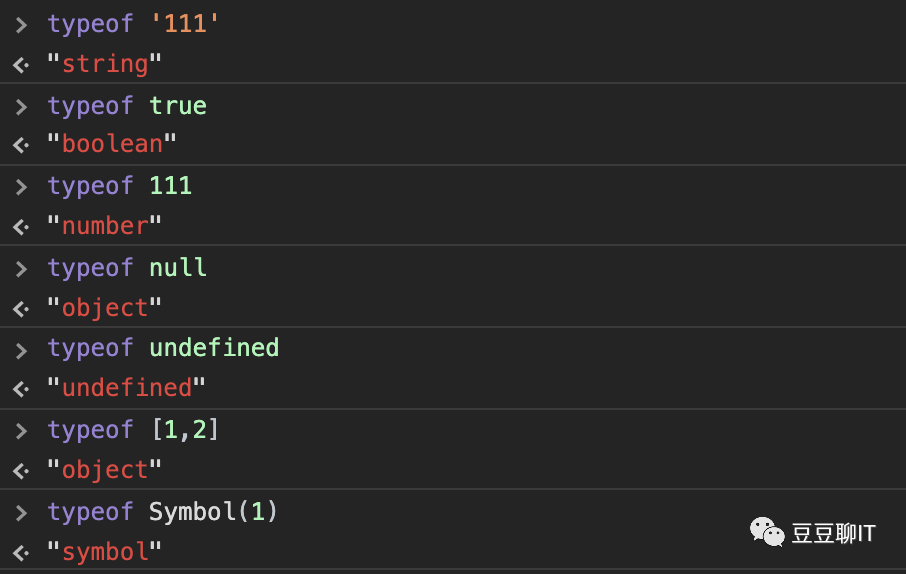The height and width of the screenshot is (574, 906).
Task: Click the '111' string literal in first command
Action: tap(184, 24)
